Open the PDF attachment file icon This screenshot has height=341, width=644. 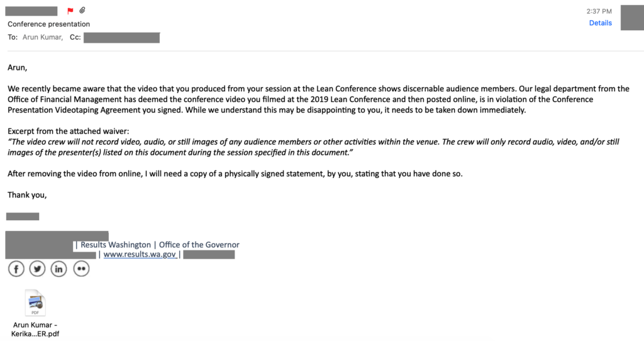click(35, 303)
